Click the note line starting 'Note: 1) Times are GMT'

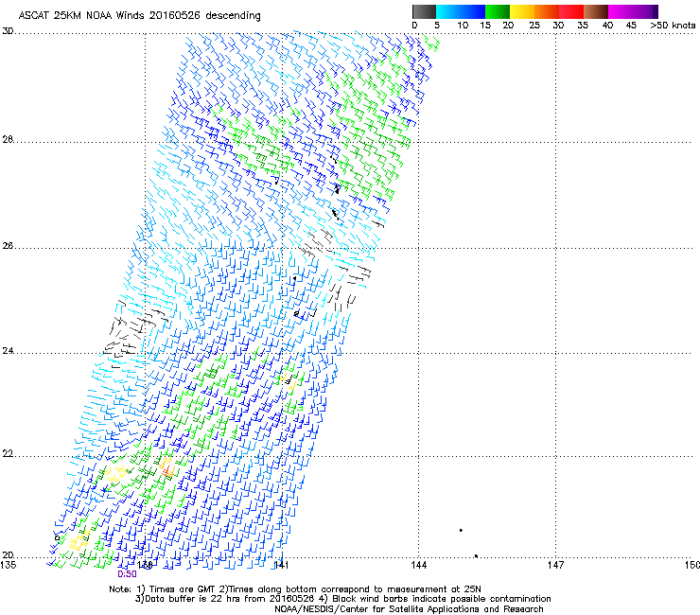pos(295,589)
